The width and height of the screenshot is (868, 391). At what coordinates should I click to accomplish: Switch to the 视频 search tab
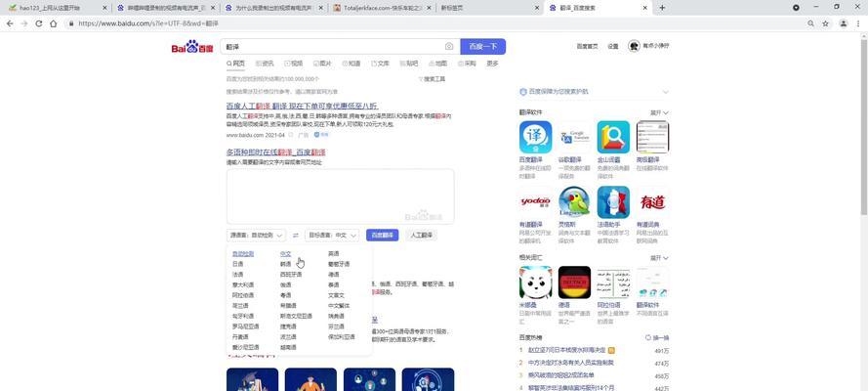tap(293, 64)
